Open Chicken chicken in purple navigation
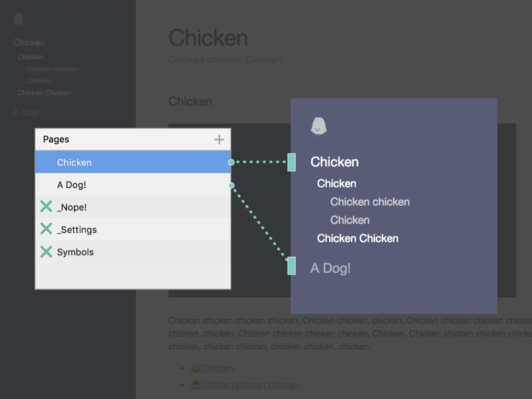This screenshot has height=399, width=532. point(370,202)
